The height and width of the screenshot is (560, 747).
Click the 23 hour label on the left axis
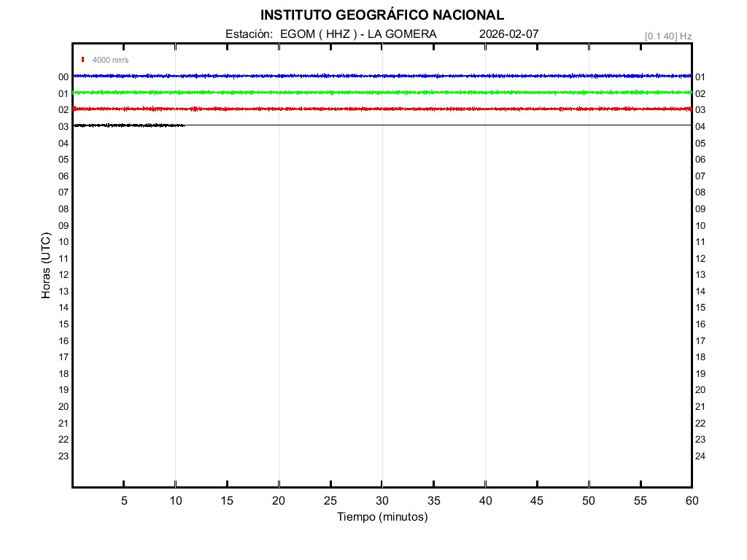point(63,456)
